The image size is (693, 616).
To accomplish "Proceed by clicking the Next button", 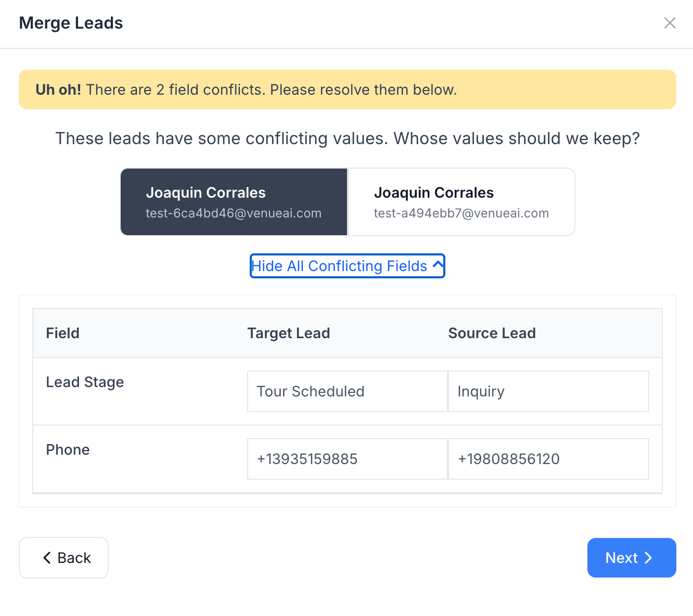I will coord(631,558).
